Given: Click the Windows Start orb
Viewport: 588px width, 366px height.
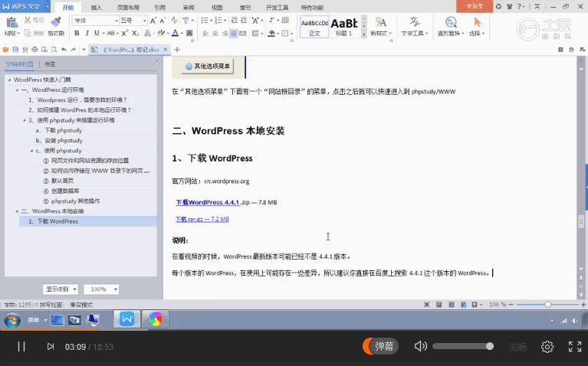Looking at the screenshot, I should [x=12, y=320].
